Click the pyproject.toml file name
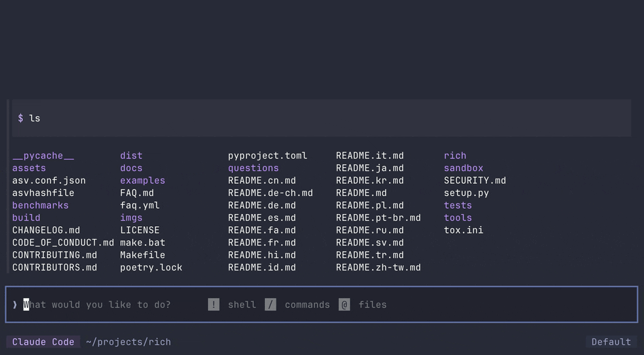Screen dimensions: 644x355 [x=267, y=156]
